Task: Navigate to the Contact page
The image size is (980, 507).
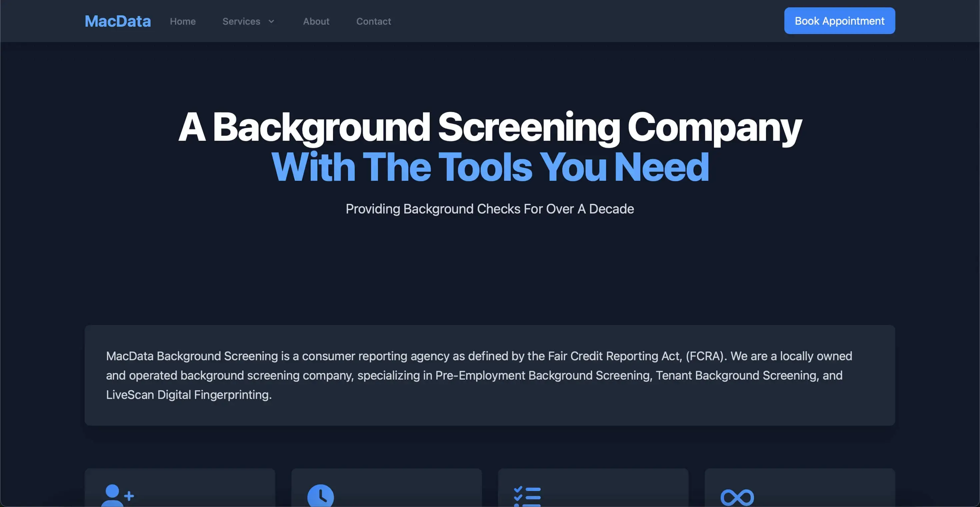Action: [374, 21]
